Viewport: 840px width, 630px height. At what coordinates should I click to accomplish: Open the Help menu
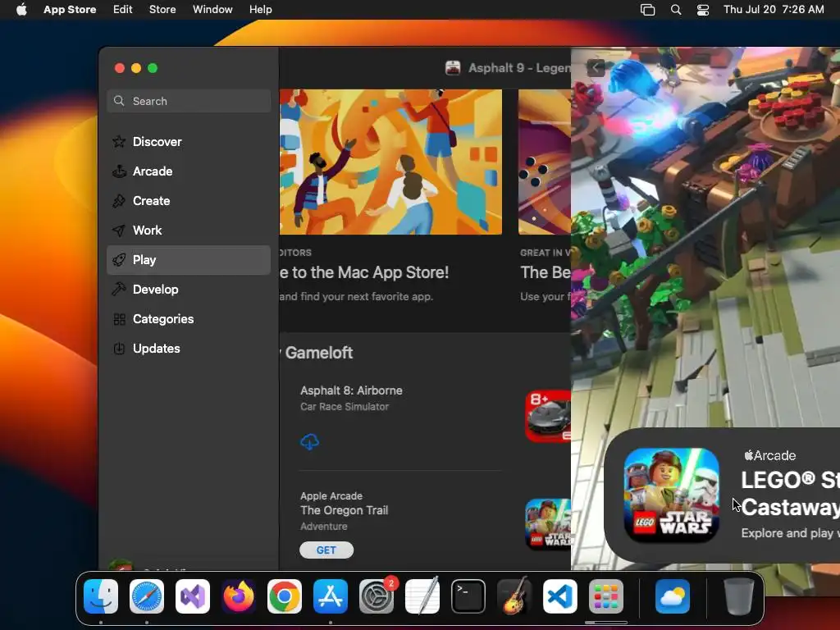point(260,10)
